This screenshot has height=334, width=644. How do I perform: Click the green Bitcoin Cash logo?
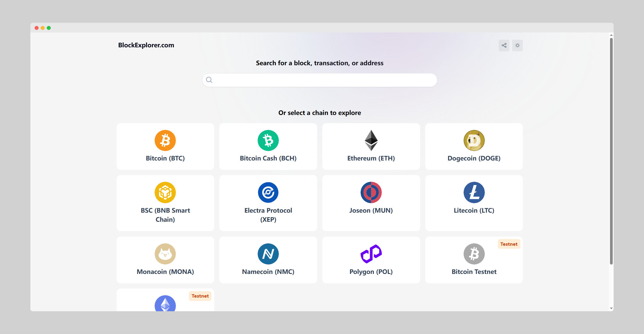(x=268, y=140)
